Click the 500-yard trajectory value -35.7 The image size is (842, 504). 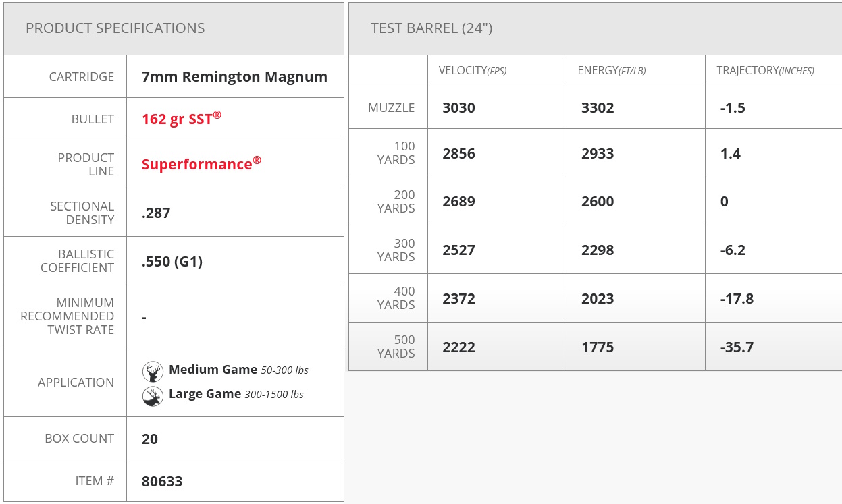click(737, 347)
